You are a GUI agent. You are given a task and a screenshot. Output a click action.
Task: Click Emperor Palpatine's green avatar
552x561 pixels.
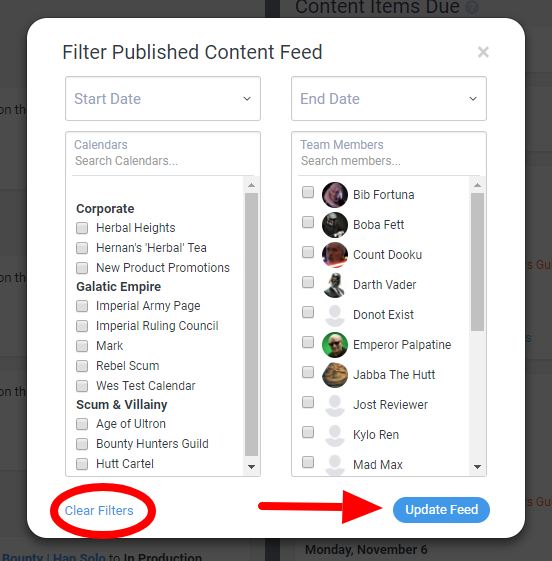coord(335,345)
